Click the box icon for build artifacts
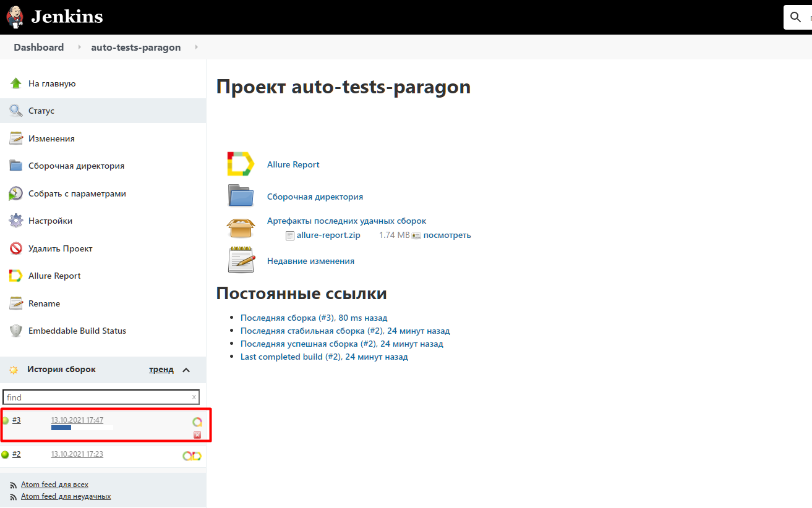This screenshot has height=508, width=812. 241,227
